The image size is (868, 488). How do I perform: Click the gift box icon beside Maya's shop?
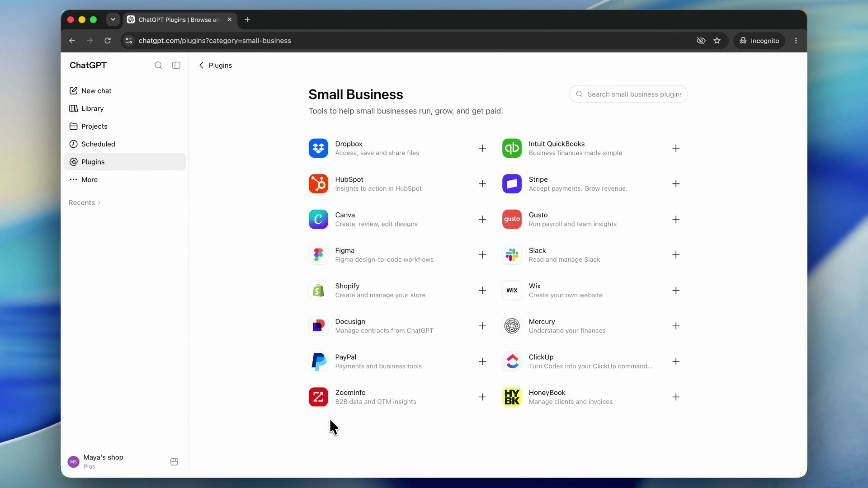tap(174, 462)
